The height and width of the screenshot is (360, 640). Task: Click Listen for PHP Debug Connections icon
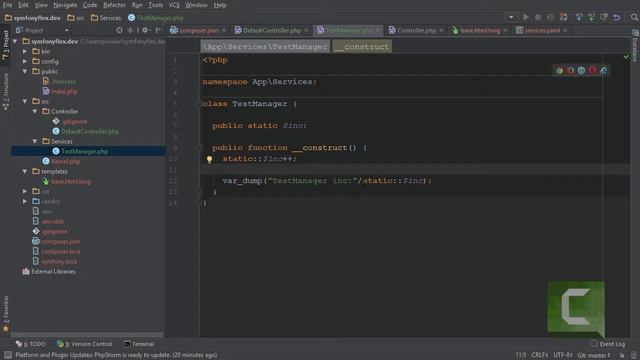(564, 18)
